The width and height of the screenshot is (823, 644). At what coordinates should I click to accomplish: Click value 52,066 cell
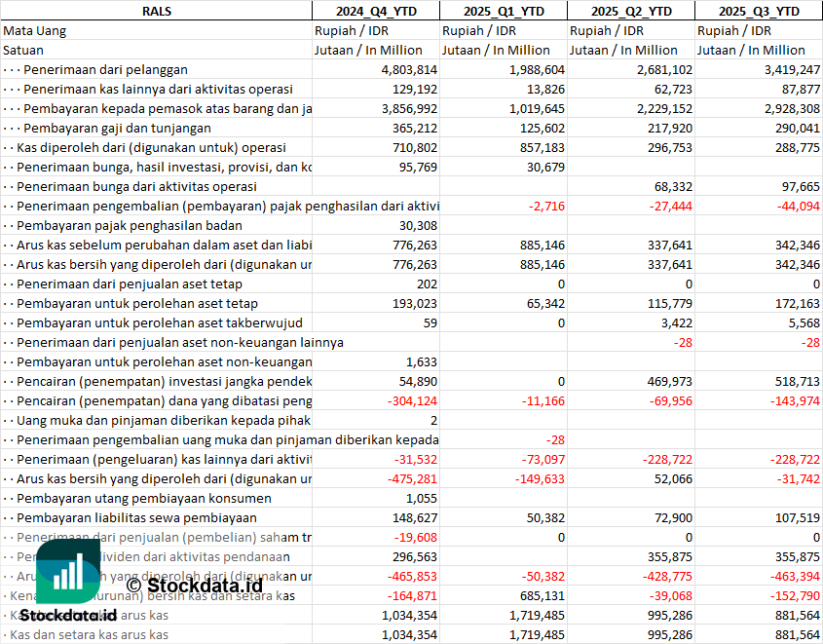[x=631, y=478]
